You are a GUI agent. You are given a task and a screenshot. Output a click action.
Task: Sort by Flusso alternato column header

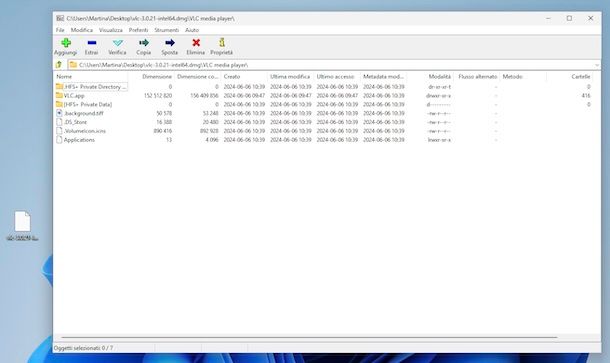coord(477,77)
